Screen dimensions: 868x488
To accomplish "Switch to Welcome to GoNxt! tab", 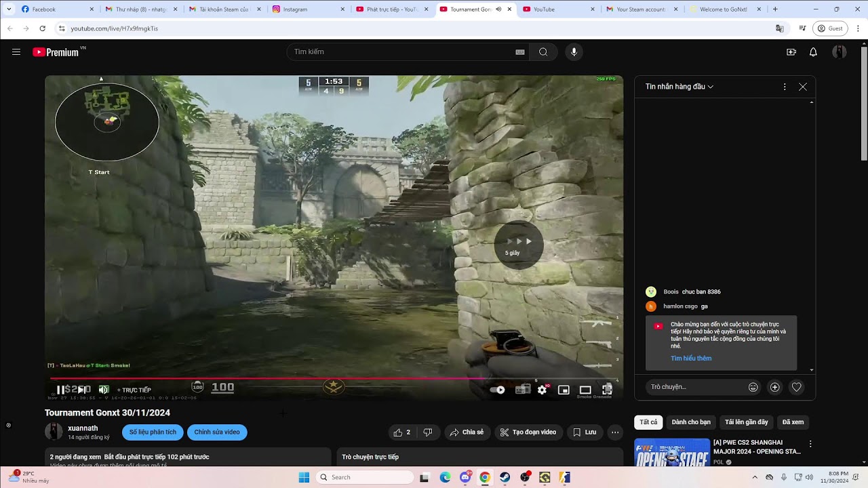I will pyautogui.click(x=726, y=9).
